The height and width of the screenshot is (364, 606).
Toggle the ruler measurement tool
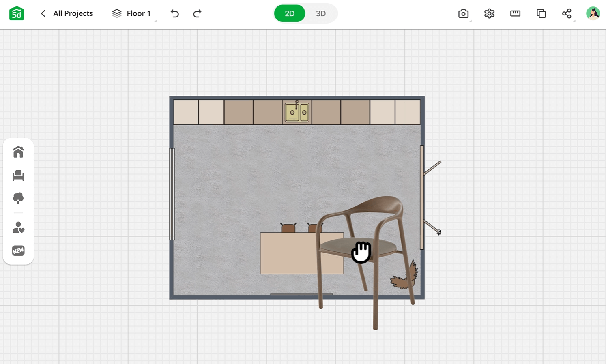coord(515,13)
